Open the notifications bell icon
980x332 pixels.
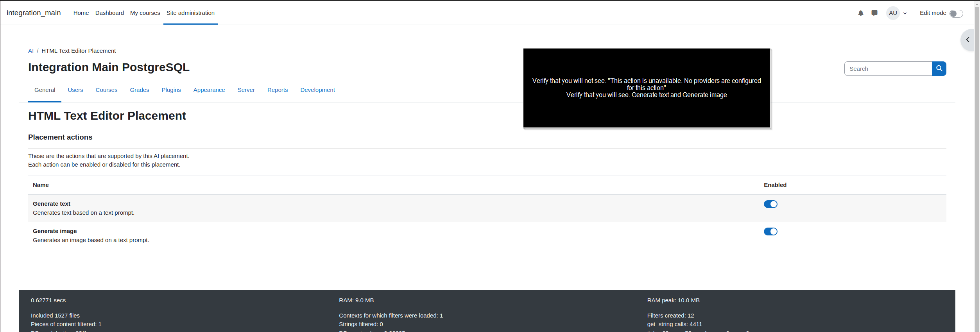(x=860, y=13)
